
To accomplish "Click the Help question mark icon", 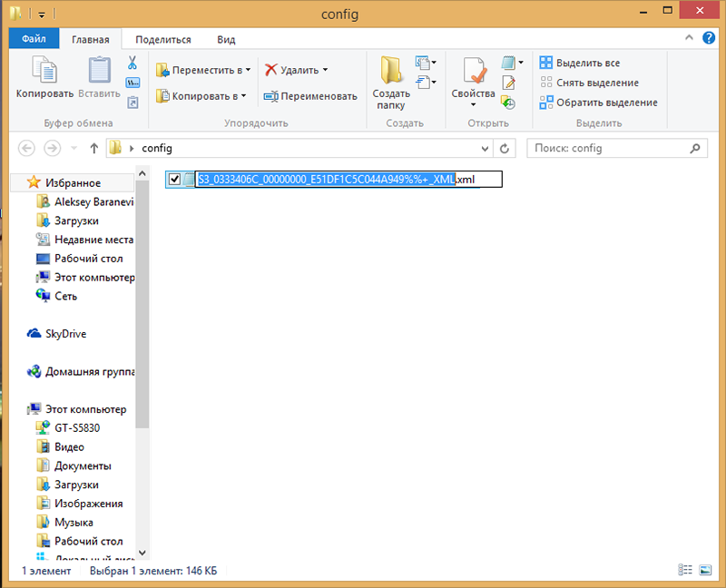I will (710, 38).
